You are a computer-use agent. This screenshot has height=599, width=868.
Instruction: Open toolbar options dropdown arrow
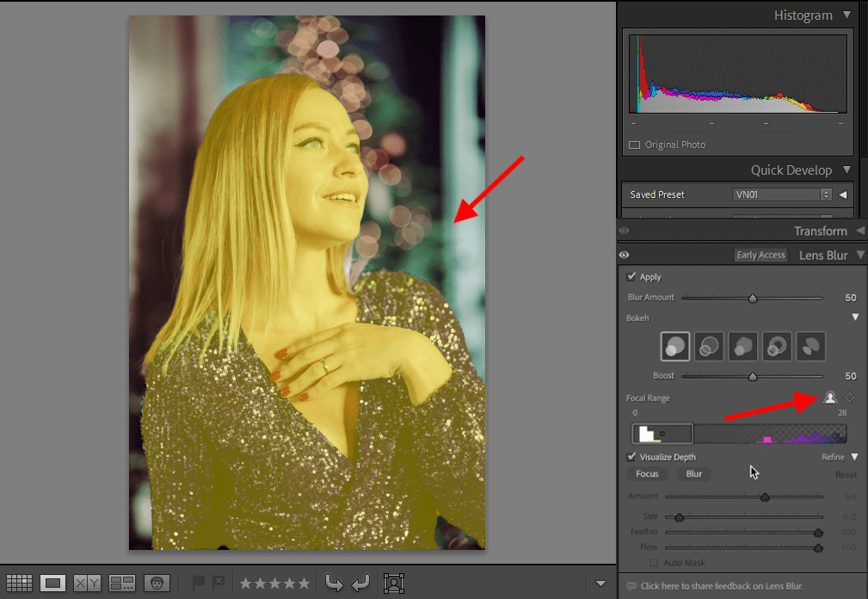point(600,583)
